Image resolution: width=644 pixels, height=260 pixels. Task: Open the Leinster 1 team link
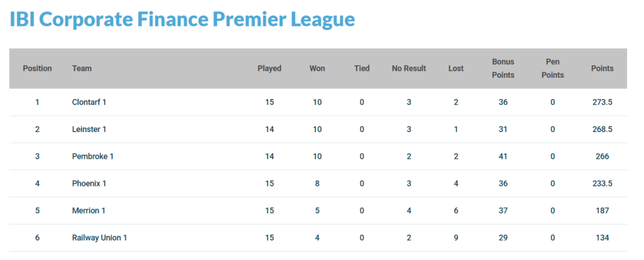click(x=89, y=129)
